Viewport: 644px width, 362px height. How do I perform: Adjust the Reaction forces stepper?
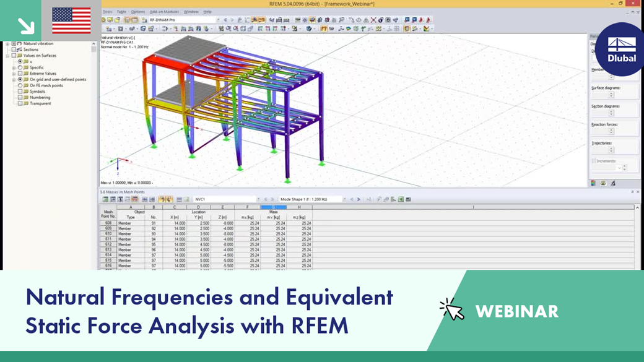pos(611,131)
